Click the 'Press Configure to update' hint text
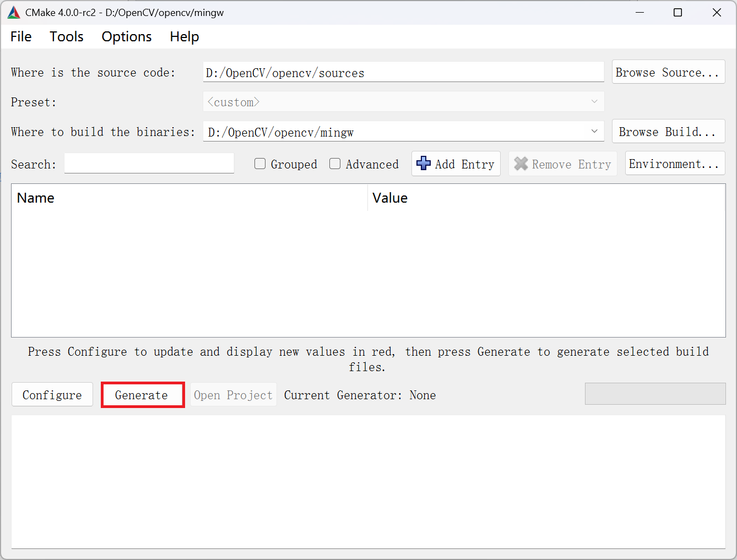This screenshot has height=560, width=737. click(368, 359)
